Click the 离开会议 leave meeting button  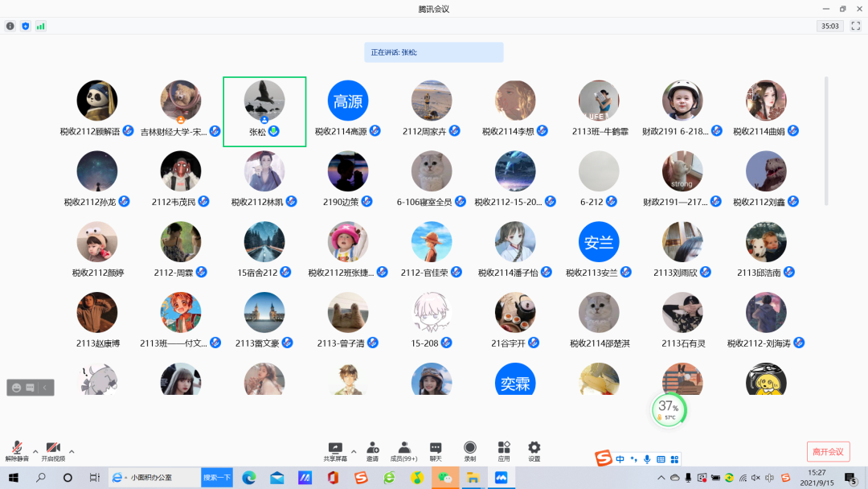(x=828, y=451)
